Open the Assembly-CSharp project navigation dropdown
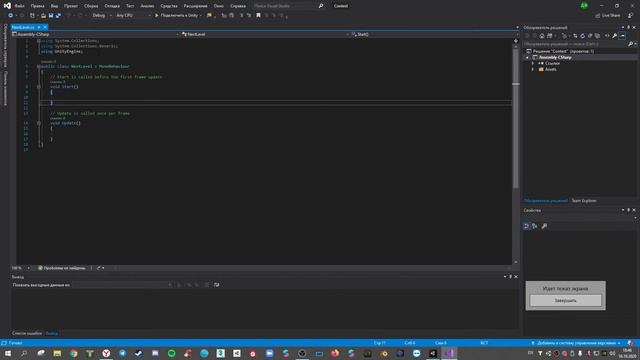Viewport: 640px width, 360px height. pos(96,34)
